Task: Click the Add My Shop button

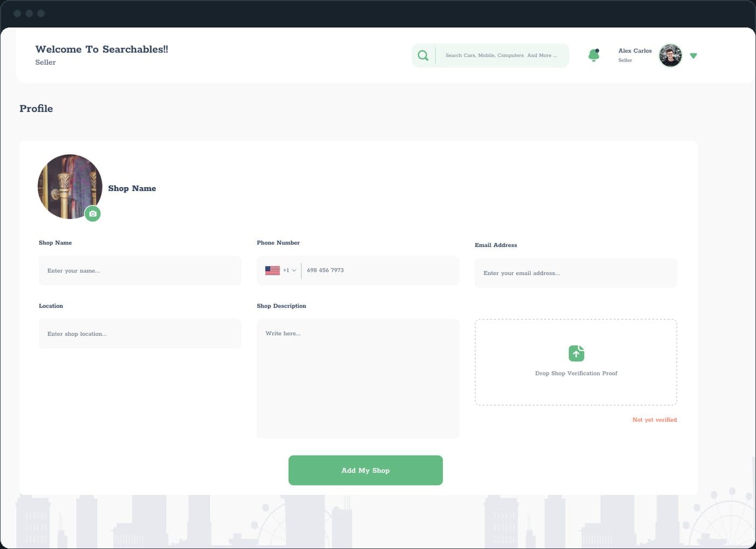Action: point(366,470)
